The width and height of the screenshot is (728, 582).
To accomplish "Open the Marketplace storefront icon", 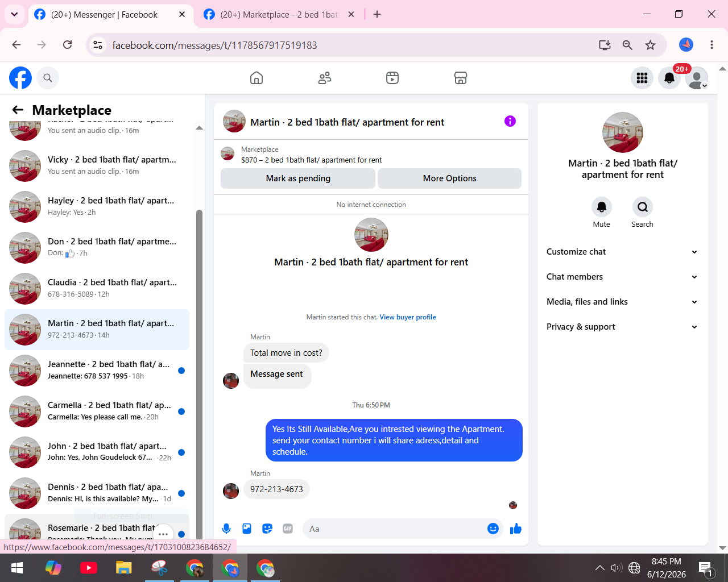I will (x=461, y=78).
